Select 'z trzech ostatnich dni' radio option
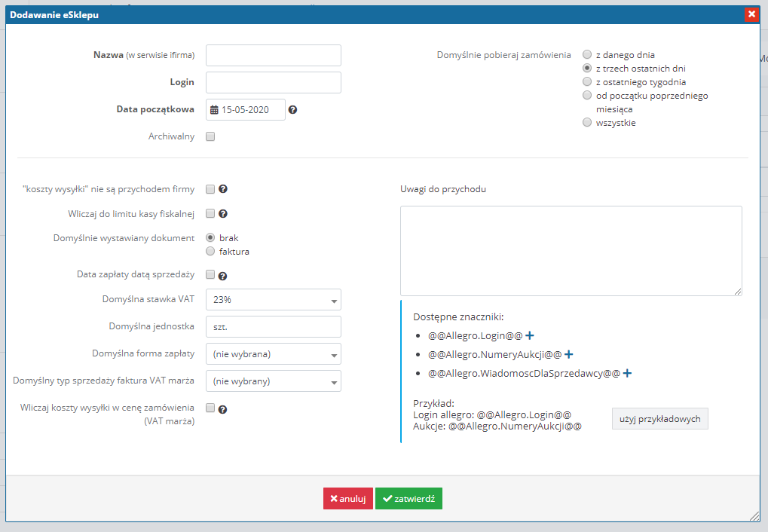768x532 pixels. [x=587, y=68]
